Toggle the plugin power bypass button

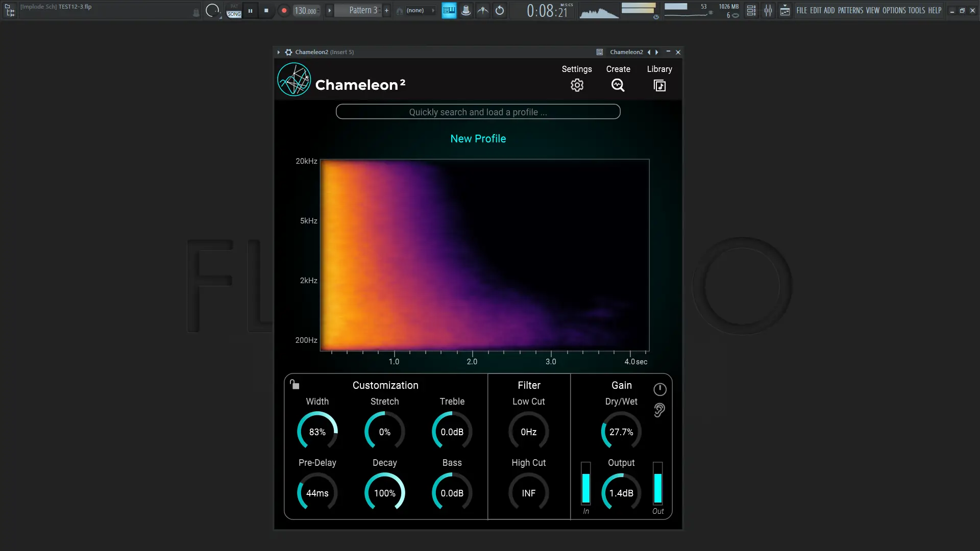coord(659,390)
